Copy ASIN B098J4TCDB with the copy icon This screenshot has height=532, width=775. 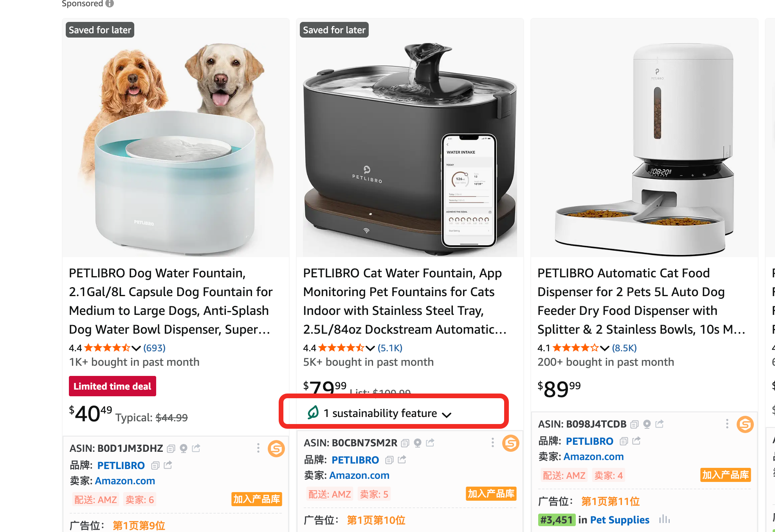634,424
